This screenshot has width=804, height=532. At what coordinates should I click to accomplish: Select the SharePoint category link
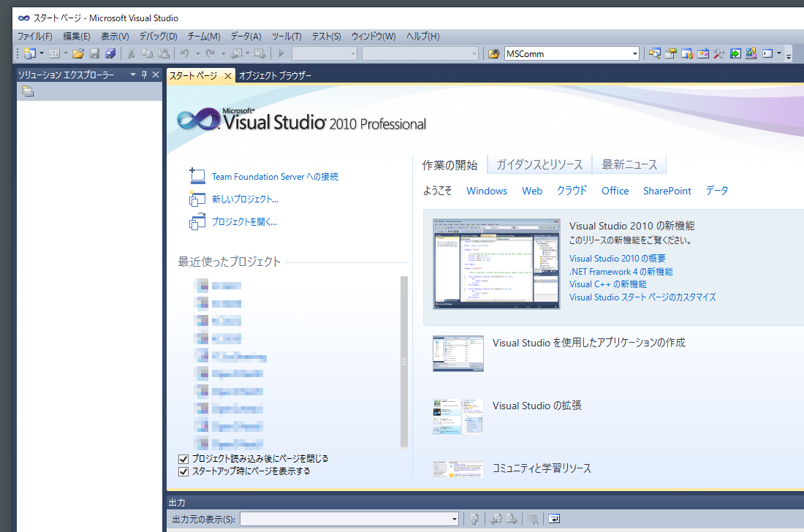(667, 191)
